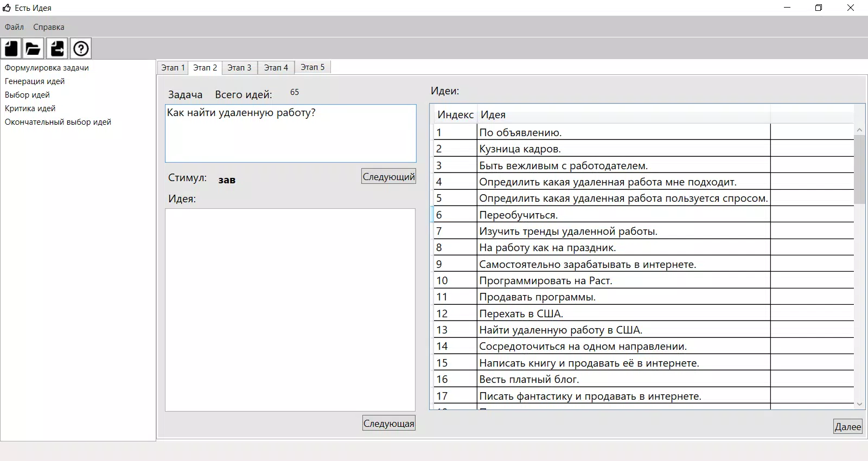Select Формулировка задачи in the sidebar
Image resolution: width=868 pixels, height=461 pixels.
pyautogui.click(x=47, y=68)
